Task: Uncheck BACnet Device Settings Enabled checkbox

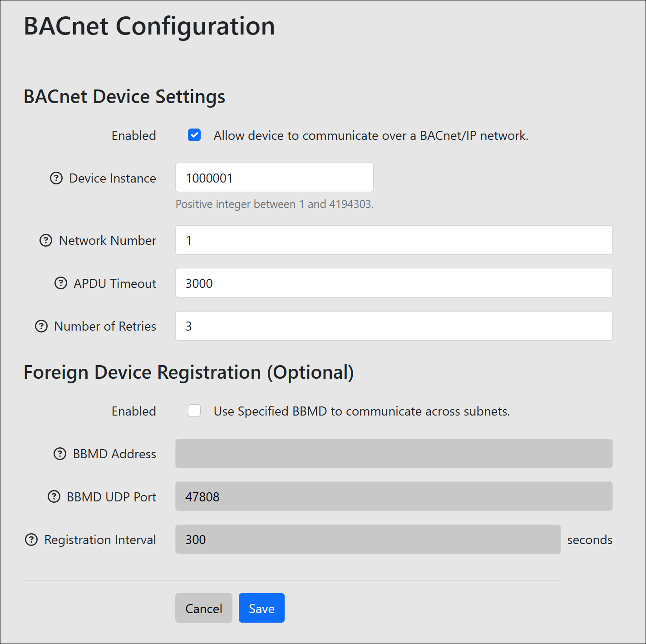Action: pos(194,135)
